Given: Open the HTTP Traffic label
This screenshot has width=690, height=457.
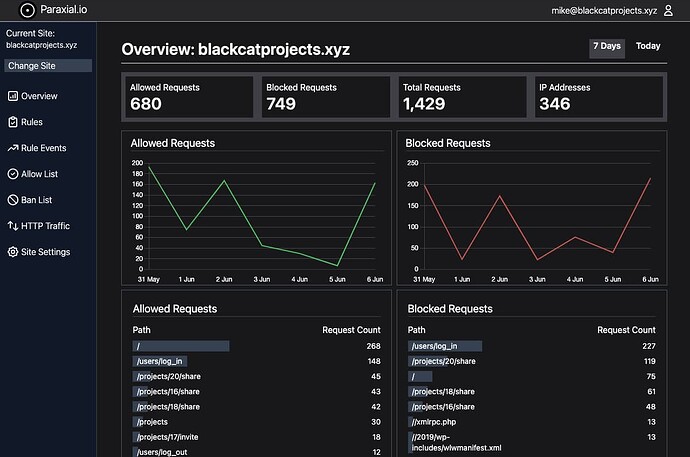Looking at the screenshot, I should pyautogui.click(x=45, y=226).
